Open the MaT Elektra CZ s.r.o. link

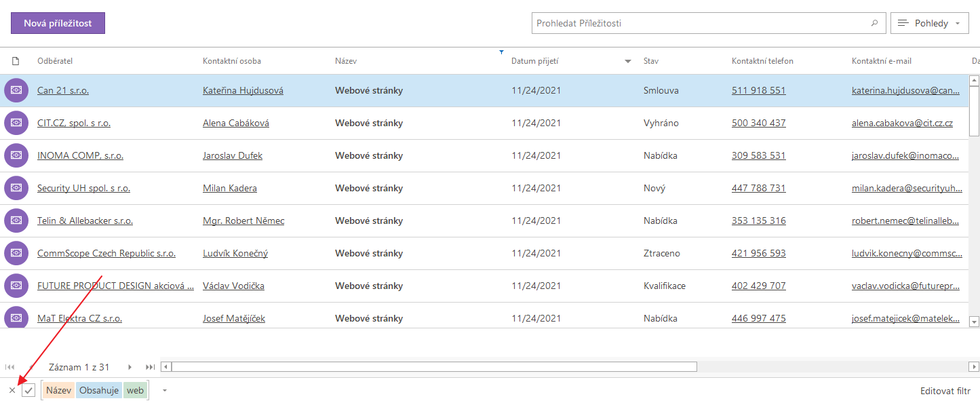click(79, 319)
